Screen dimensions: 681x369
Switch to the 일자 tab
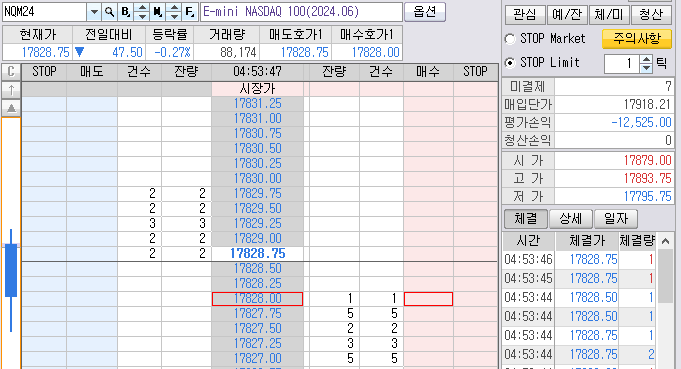pyautogui.click(x=616, y=219)
